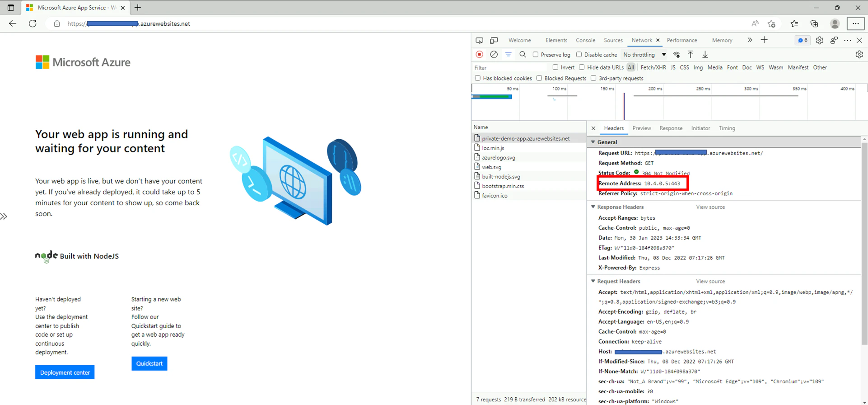The height and width of the screenshot is (405, 868).
Task: Toggle device emulation icon
Action: click(494, 40)
